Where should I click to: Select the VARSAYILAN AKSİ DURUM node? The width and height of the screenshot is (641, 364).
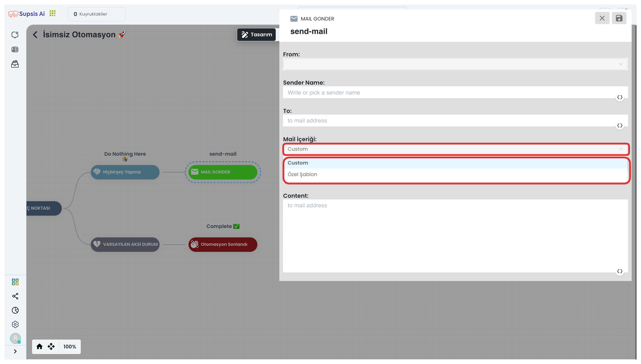click(125, 244)
